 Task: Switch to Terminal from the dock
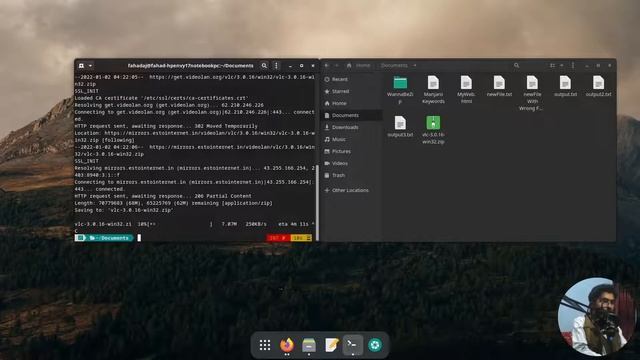click(x=353, y=345)
